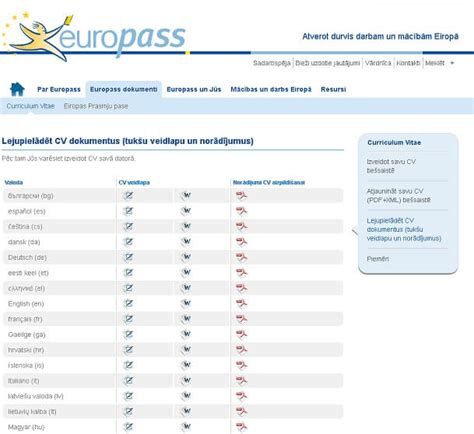
Task: Download français CV template Word icon
Action: click(186, 319)
